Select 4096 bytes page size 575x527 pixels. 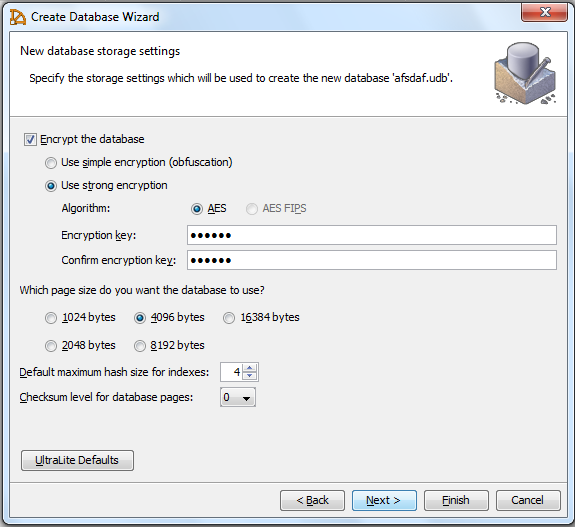(x=140, y=318)
